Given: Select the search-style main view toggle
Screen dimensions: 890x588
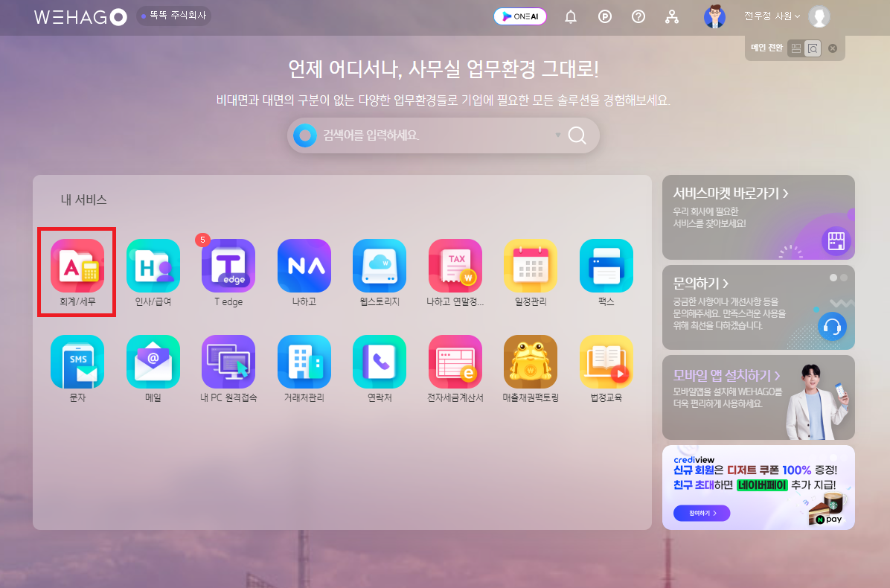Looking at the screenshot, I should pyautogui.click(x=813, y=48).
